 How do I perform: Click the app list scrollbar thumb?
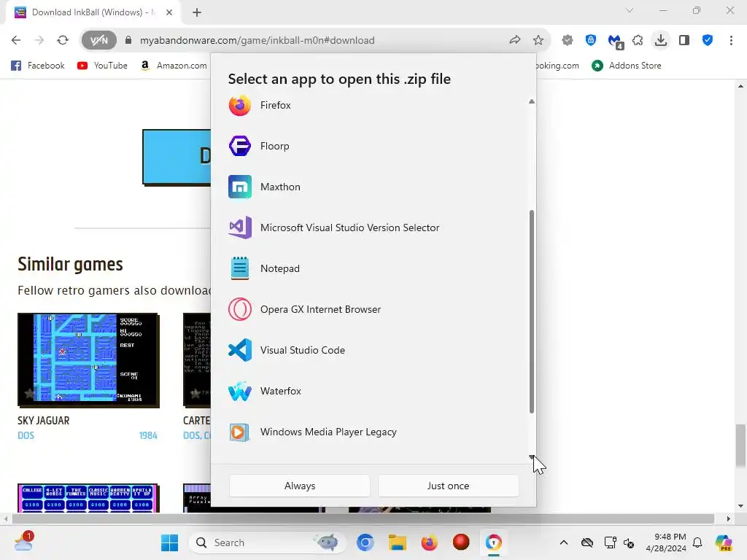point(532,311)
